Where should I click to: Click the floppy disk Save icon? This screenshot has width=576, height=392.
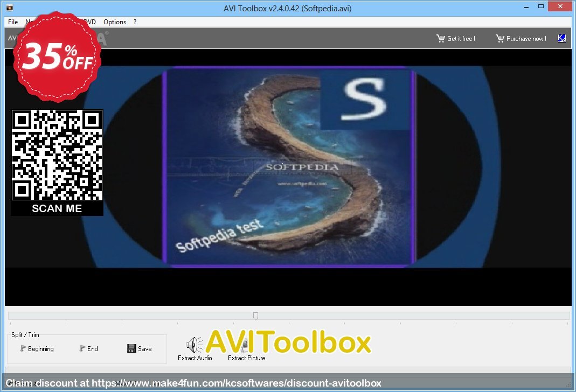click(x=131, y=348)
